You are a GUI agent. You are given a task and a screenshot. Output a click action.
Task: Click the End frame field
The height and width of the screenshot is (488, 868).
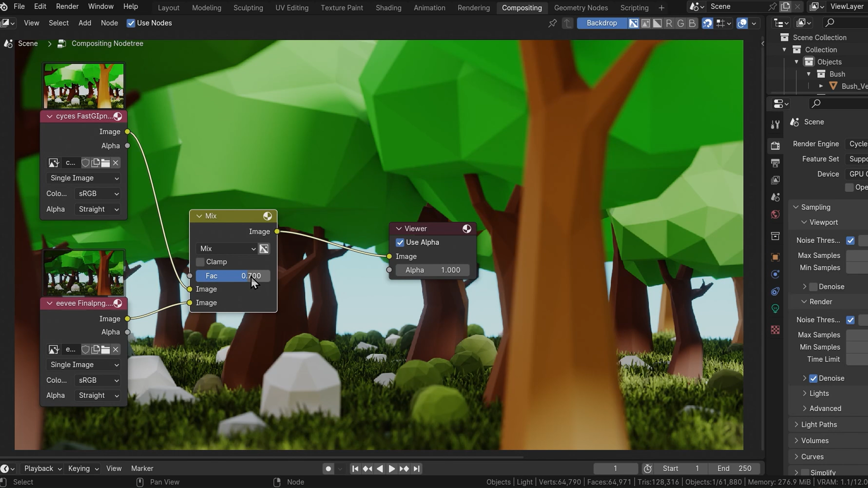point(734,469)
